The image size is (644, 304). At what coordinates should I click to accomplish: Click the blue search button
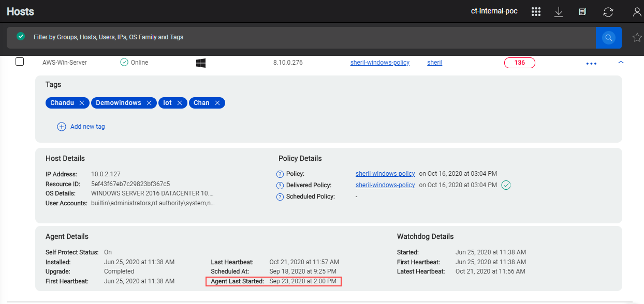609,38
